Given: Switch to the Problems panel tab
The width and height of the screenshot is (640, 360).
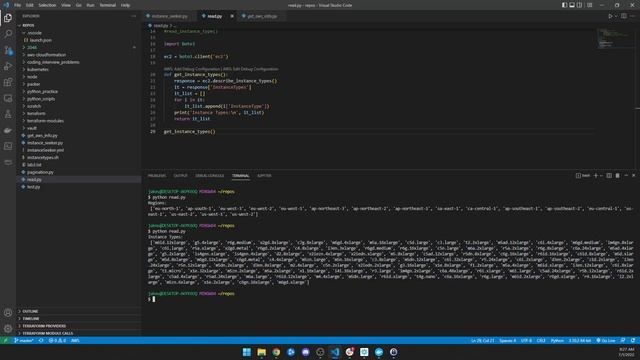Looking at the screenshot, I should pyautogui.click(x=157, y=176).
